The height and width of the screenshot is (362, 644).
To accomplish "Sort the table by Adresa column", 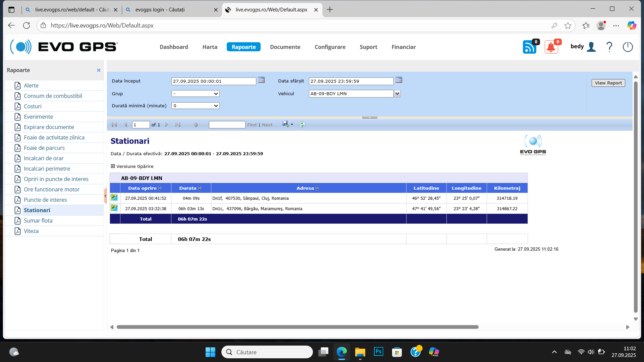I will click(x=317, y=188).
